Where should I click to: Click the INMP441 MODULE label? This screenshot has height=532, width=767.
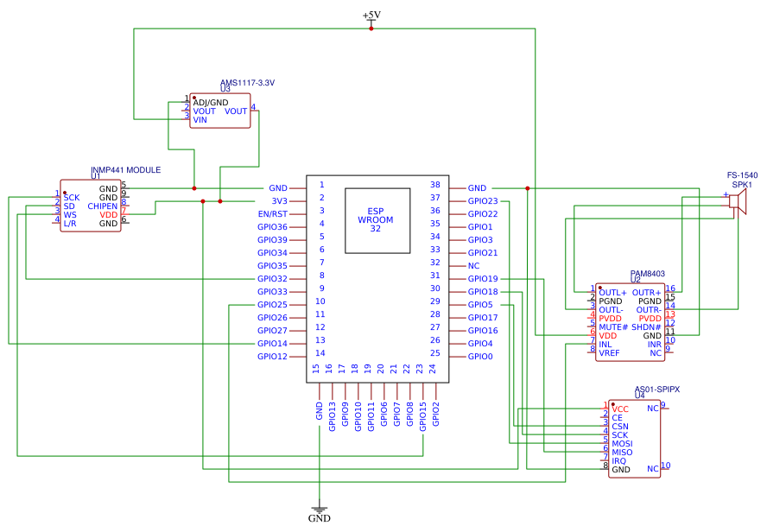pyautogui.click(x=126, y=169)
